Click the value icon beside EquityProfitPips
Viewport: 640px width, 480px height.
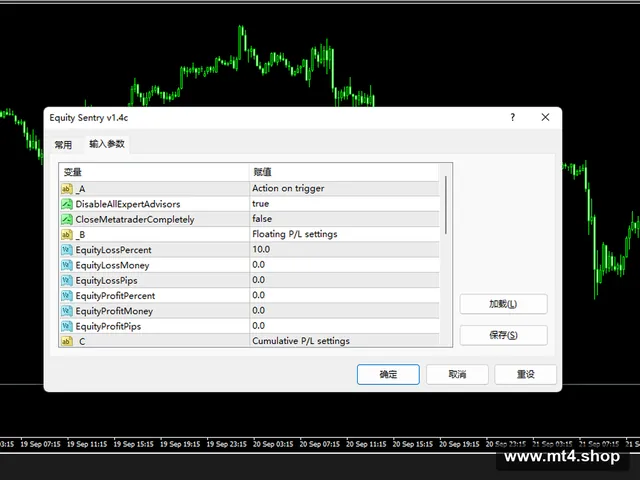[67, 326]
